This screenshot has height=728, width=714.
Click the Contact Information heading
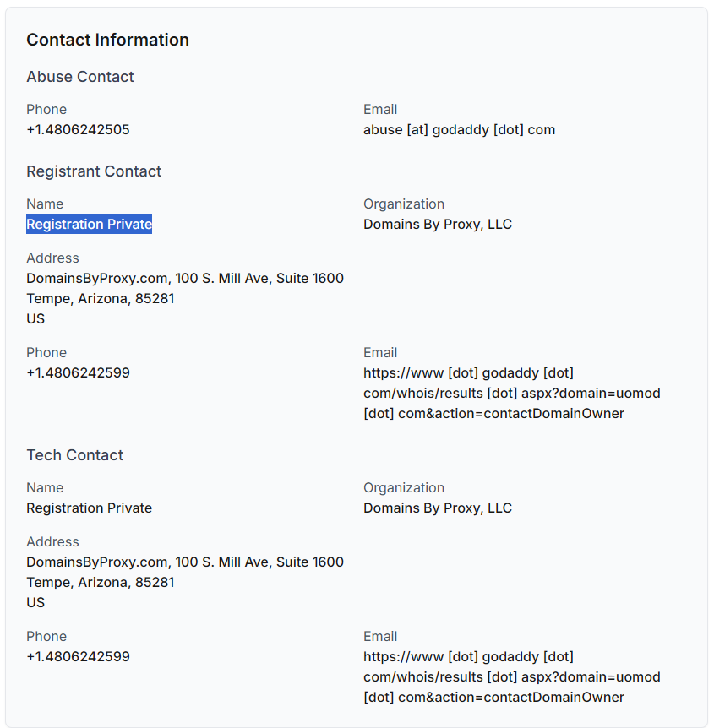click(x=108, y=40)
